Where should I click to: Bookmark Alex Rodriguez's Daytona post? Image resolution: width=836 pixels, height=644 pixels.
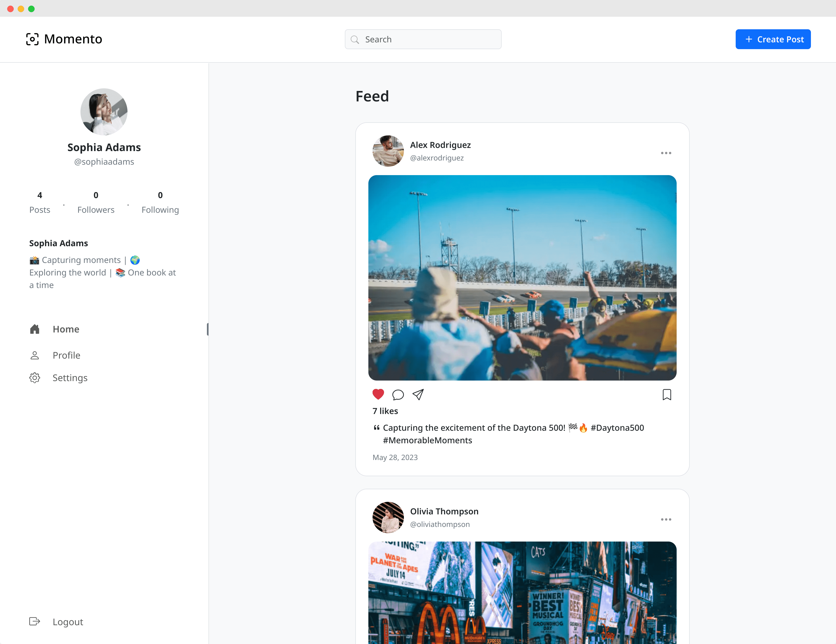click(666, 394)
